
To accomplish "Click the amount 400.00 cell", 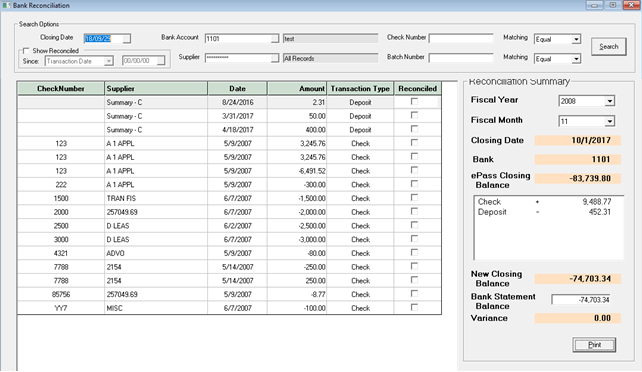I will (x=297, y=130).
